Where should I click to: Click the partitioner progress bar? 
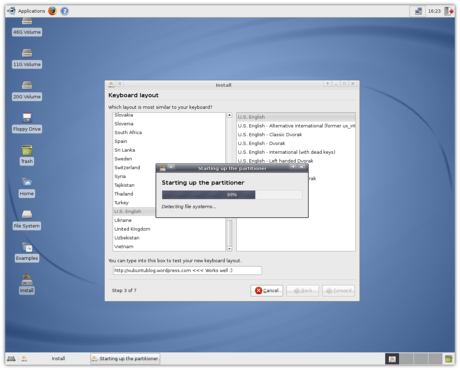[x=232, y=195]
